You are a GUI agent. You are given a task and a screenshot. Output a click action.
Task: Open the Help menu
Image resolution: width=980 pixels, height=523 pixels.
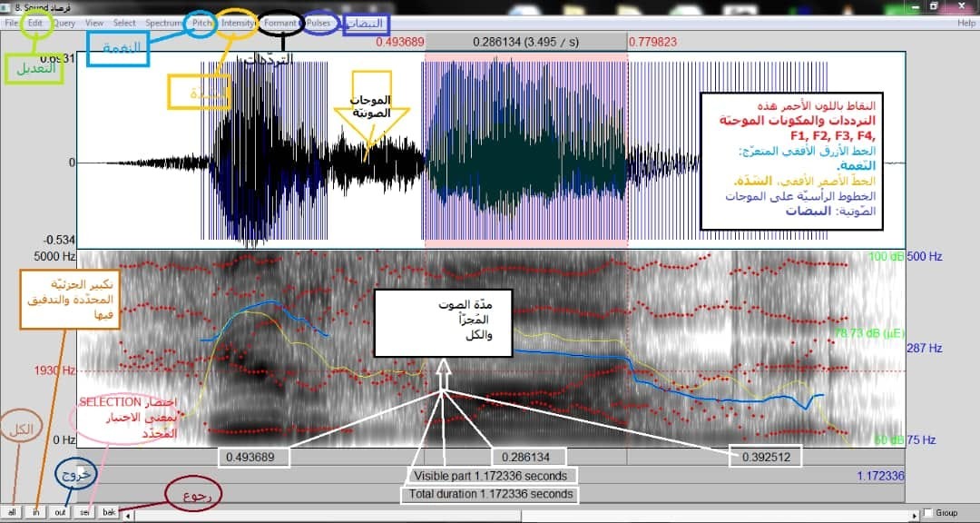pyautogui.click(x=965, y=22)
